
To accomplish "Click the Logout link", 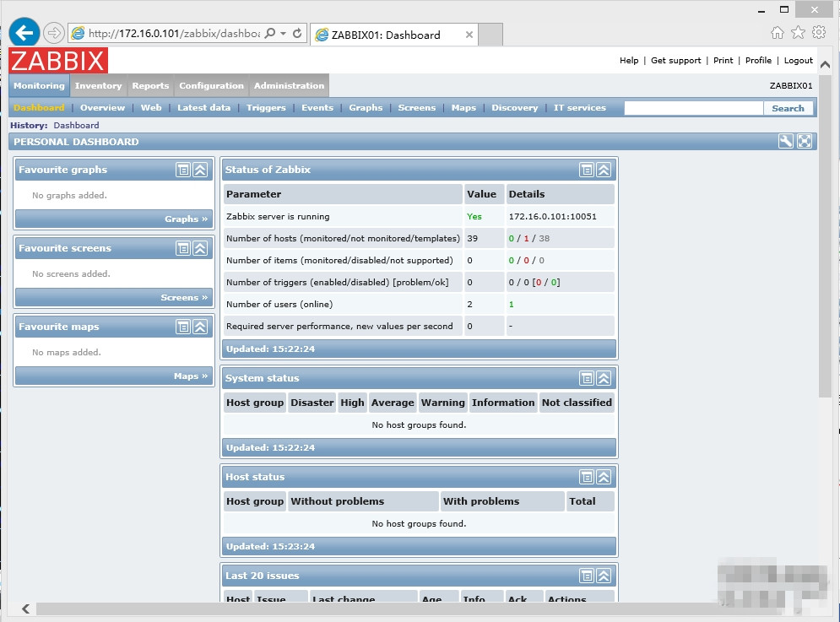I will click(798, 61).
